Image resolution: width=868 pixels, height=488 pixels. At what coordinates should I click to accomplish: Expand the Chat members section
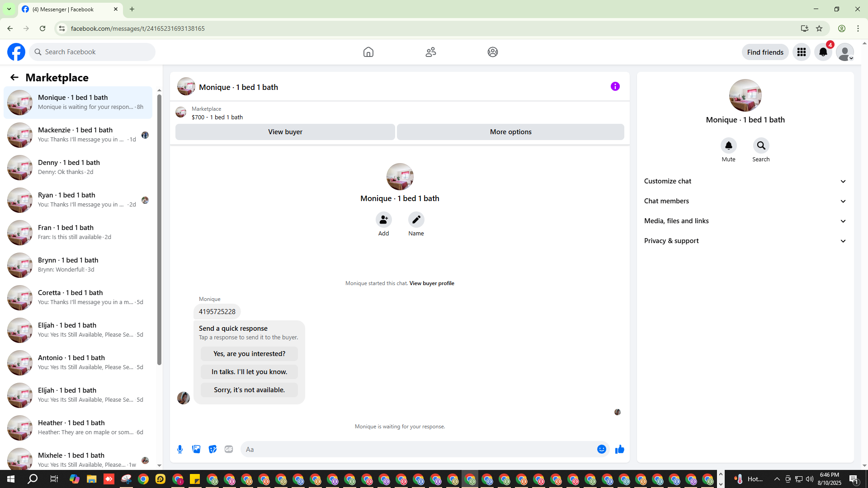click(x=745, y=201)
